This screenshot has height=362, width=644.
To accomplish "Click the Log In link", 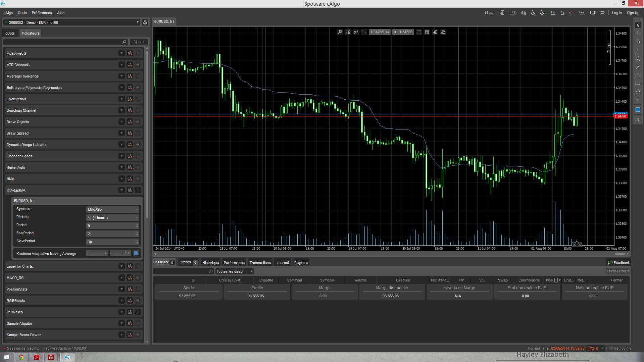I will point(616,13).
